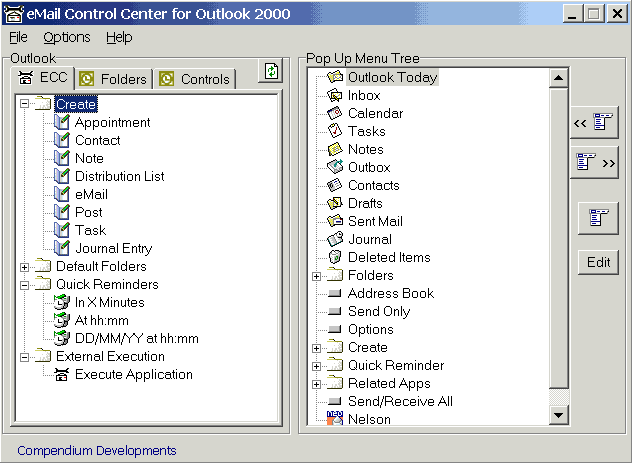Select the Nelson icon in menu tree
Screen dimensions: 632x463
tap(335, 418)
